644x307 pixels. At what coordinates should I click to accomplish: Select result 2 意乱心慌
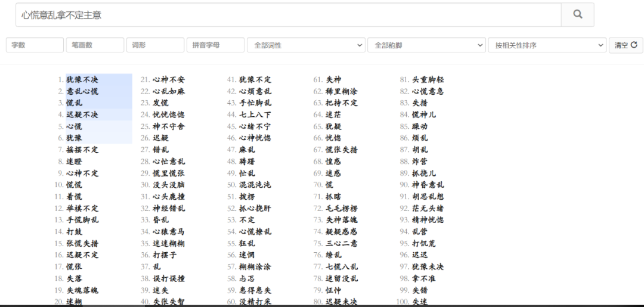(x=82, y=91)
